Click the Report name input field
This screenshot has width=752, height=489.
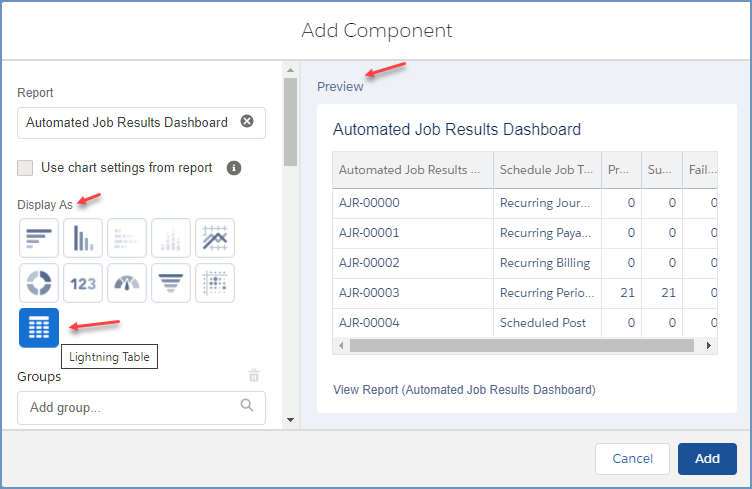[141, 123]
